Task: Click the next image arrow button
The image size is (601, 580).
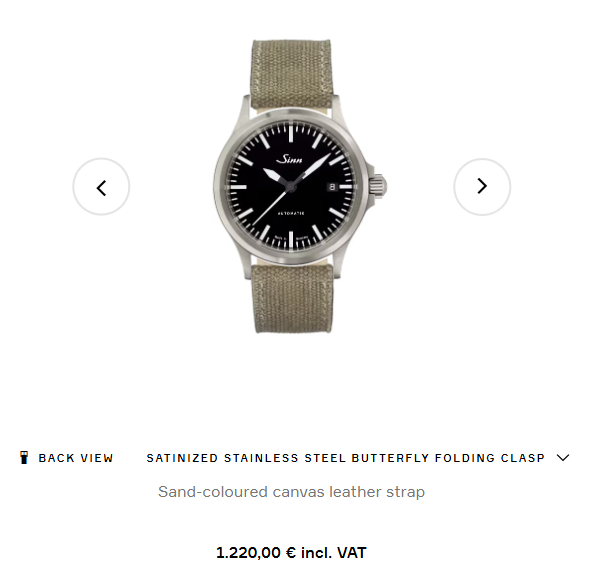Action: [482, 187]
